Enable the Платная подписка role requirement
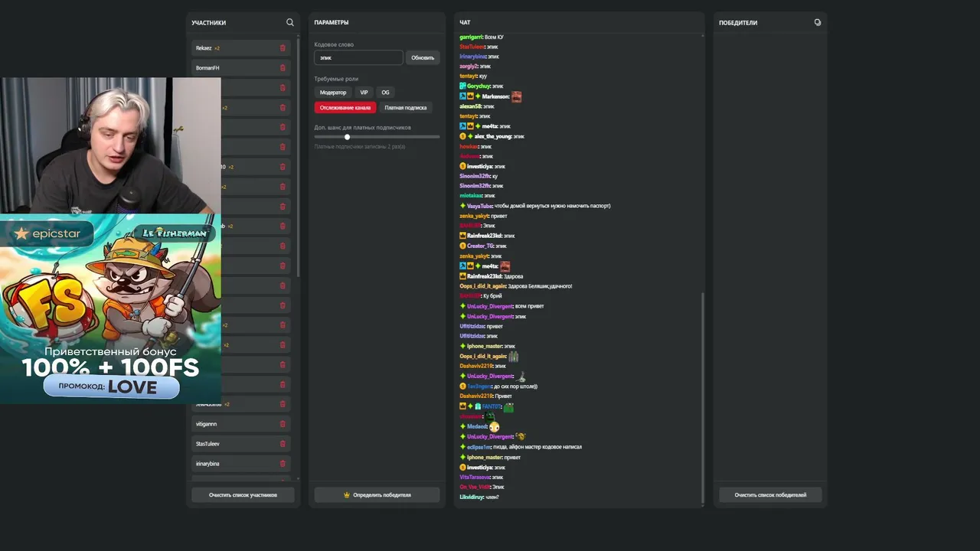 coord(405,108)
